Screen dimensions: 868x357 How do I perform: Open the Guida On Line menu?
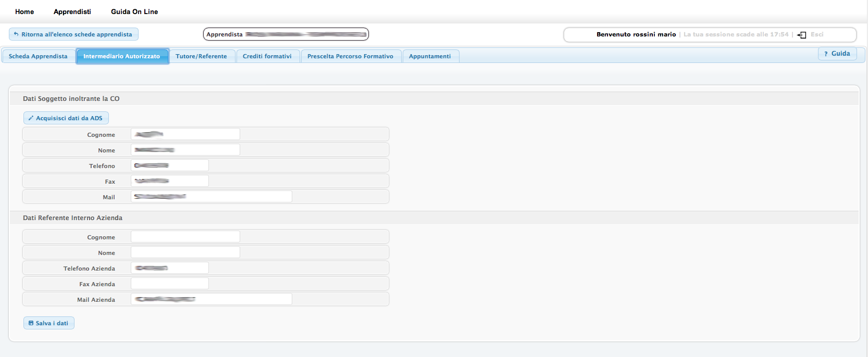[x=134, y=11]
